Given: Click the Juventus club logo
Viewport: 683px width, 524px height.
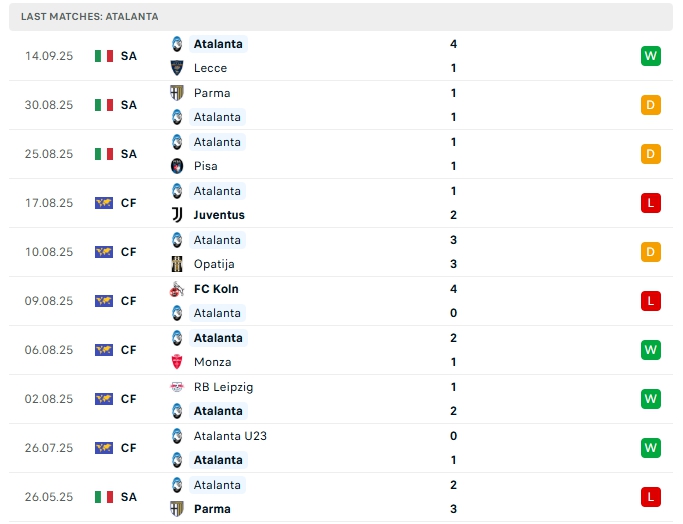Looking at the screenshot, I should 177,215.
